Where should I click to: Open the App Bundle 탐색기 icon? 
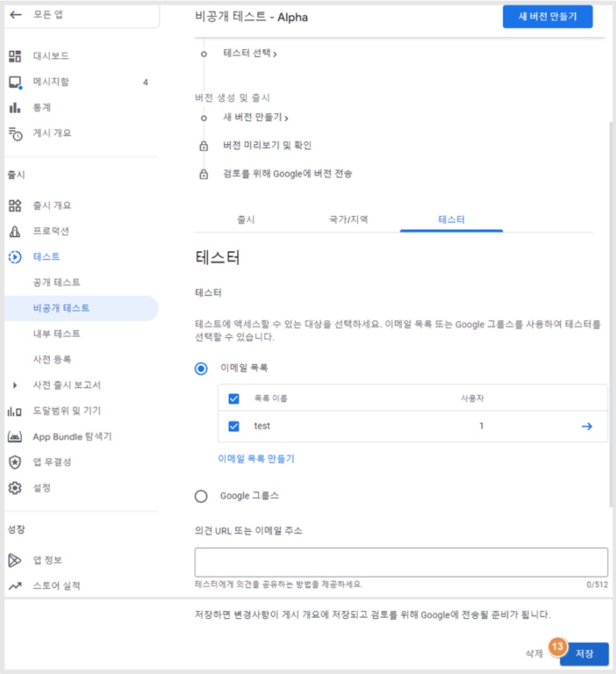(x=15, y=437)
